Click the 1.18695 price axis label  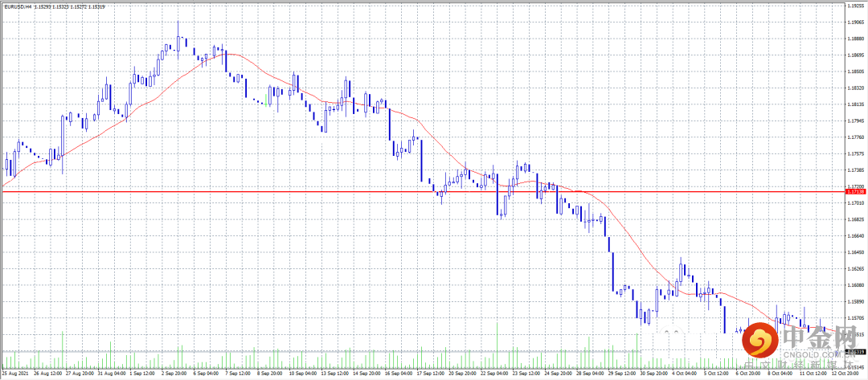tap(855, 55)
